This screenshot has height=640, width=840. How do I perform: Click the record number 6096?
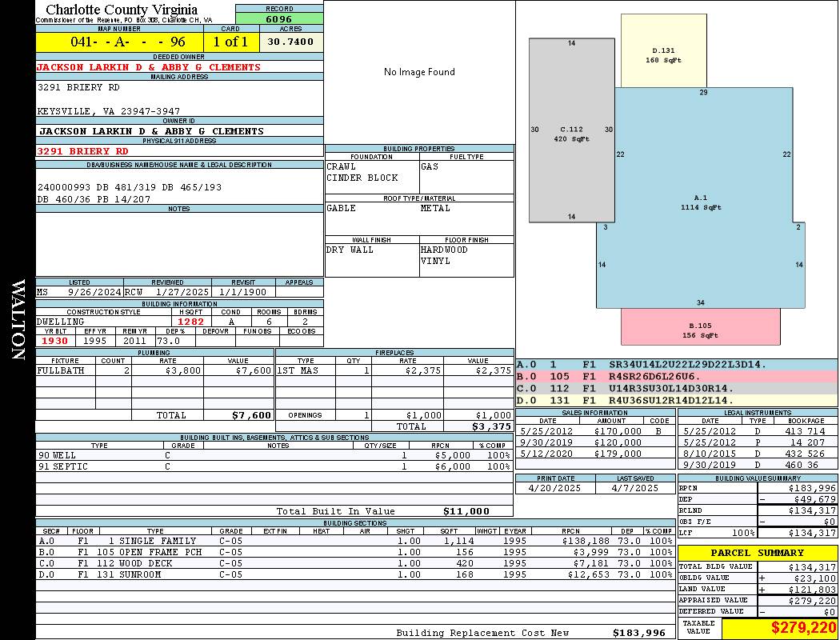[x=279, y=18]
